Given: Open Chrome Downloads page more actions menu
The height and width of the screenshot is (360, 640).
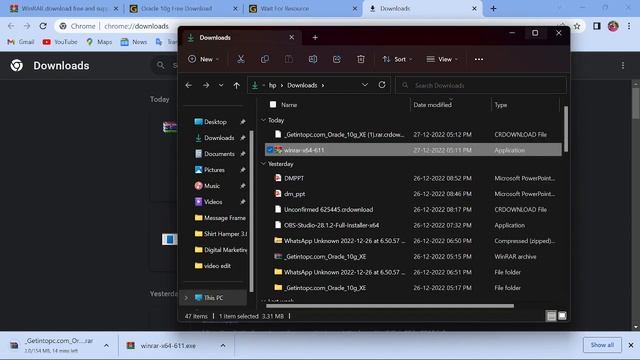Looking at the screenshot, I should click(623, 66).
